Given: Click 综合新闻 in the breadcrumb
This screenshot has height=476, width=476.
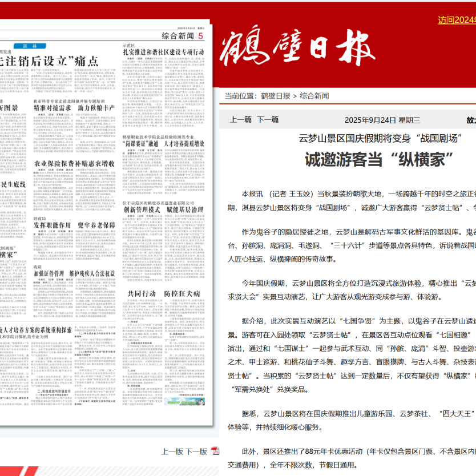Looking at the screenshot, I should click(314, 96).
